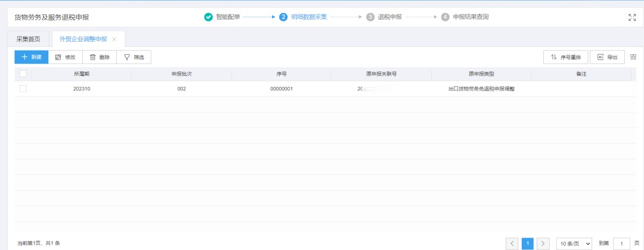Viewport: 644px width, 250px height.
Task: Click the page jump number input field
Action: (621, 243)
